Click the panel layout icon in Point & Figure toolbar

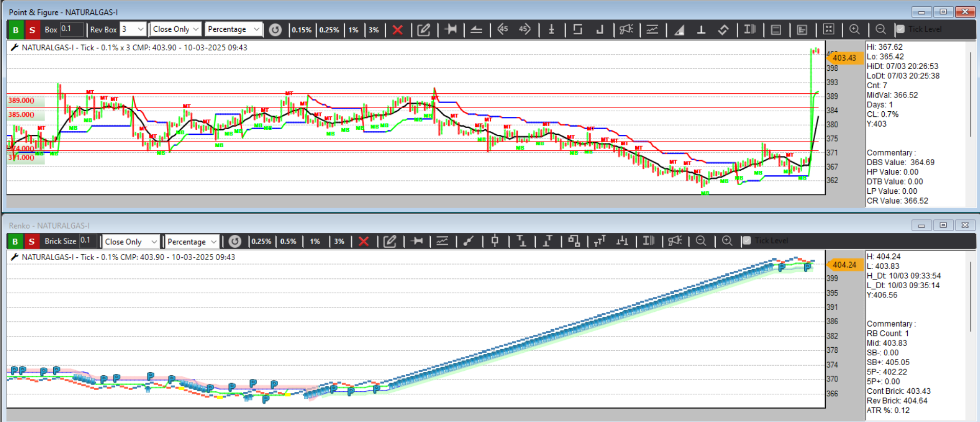coord(776,30)
